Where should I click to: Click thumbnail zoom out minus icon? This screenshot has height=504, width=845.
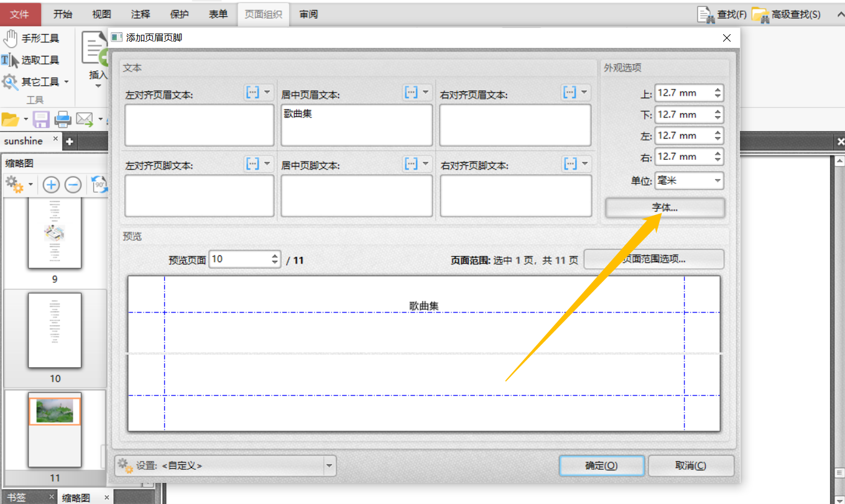73,185
